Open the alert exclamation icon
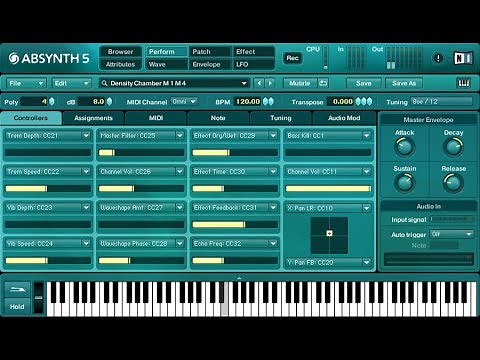Screen dimensions: 480x360 438,58
